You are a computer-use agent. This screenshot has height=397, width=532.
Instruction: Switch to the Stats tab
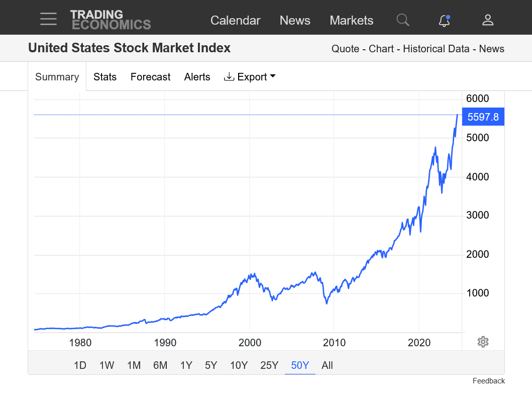pyautogui.click(x=105, y=77)
